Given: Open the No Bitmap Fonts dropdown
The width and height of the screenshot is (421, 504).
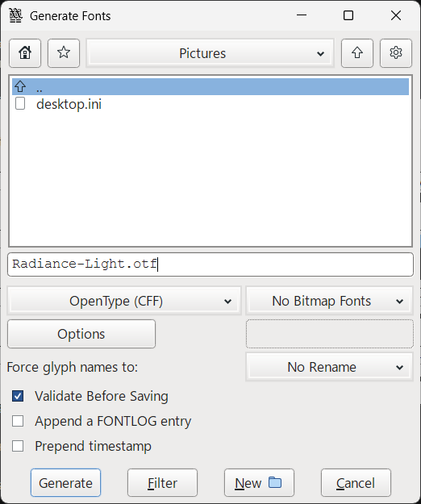Looking at the screenshot, I should [x=329, y=301].
